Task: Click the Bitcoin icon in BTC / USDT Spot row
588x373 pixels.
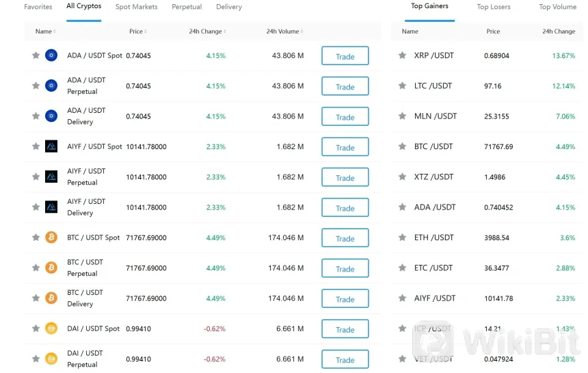Action: pyautogui.click(x=51, y=237)
